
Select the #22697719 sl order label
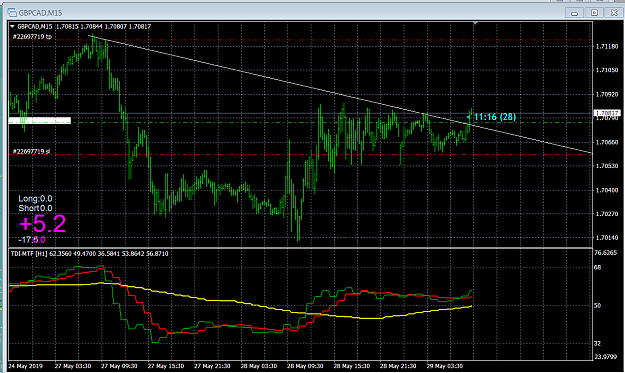pos(31,151)
